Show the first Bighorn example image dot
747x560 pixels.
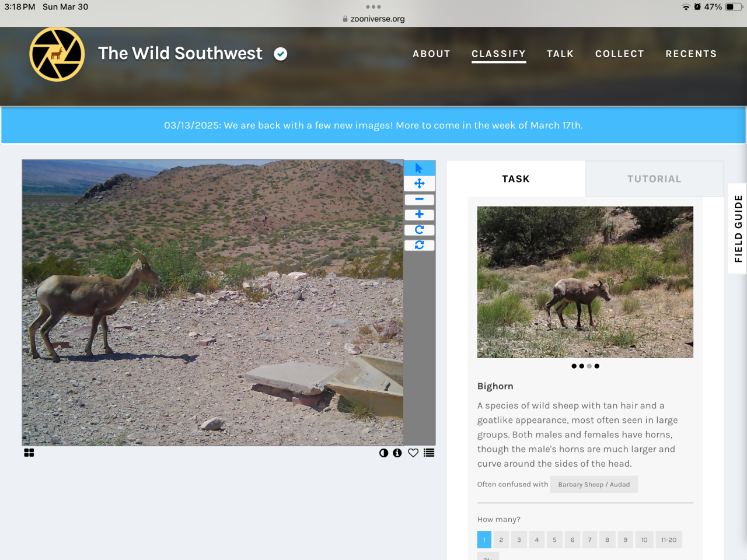tap(574, 366)
